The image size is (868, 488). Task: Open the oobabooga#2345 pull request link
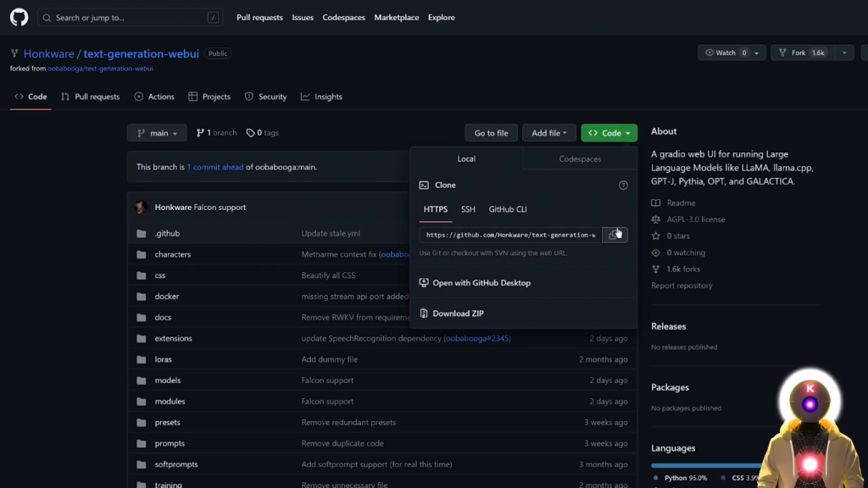[478, 339]
